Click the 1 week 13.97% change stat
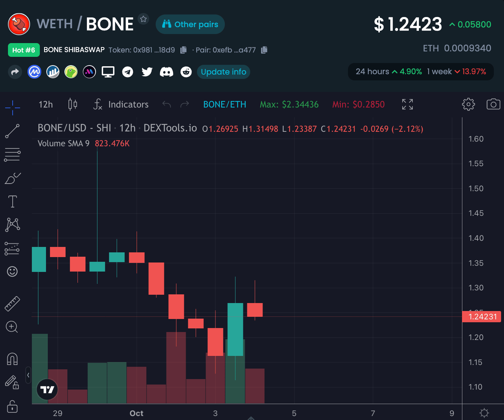The image size is (504, 420). [x=457, y=72]
